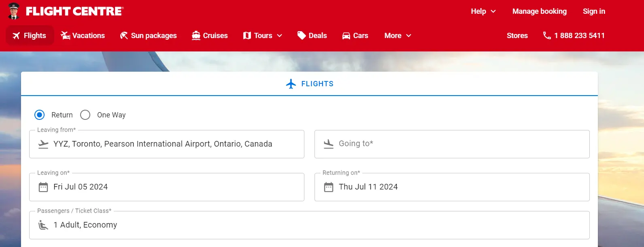This screenshot has height=247, width=644.
Task: Click the Sun packages umbrella icon
Action: 124,36
